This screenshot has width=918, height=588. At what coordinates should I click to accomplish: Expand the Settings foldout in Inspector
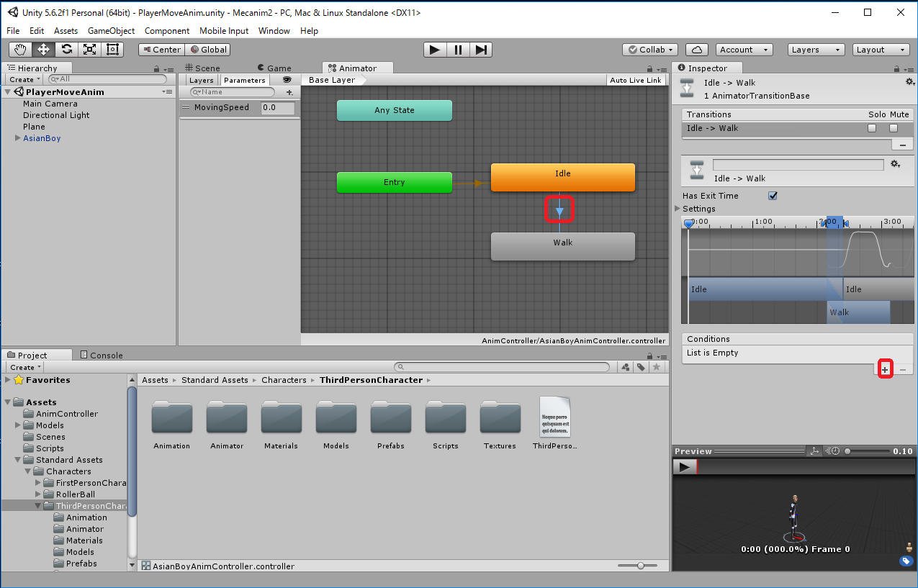(678, 209)
